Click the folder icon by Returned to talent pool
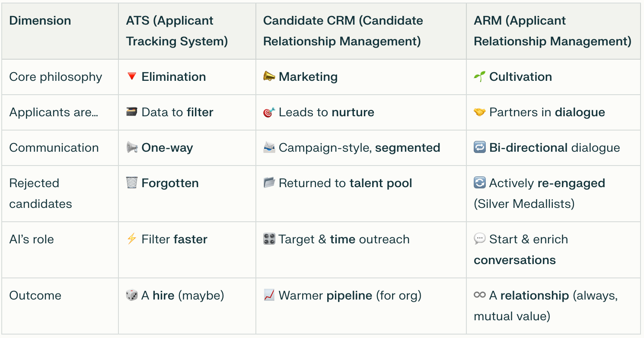This screenshot has height=338, width=644. click(269, 183)
